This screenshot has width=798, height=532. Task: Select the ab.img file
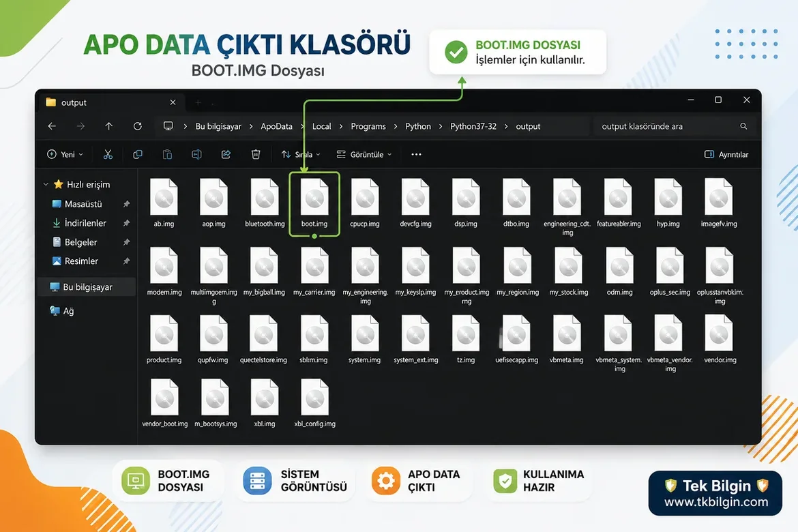point(164,203)
